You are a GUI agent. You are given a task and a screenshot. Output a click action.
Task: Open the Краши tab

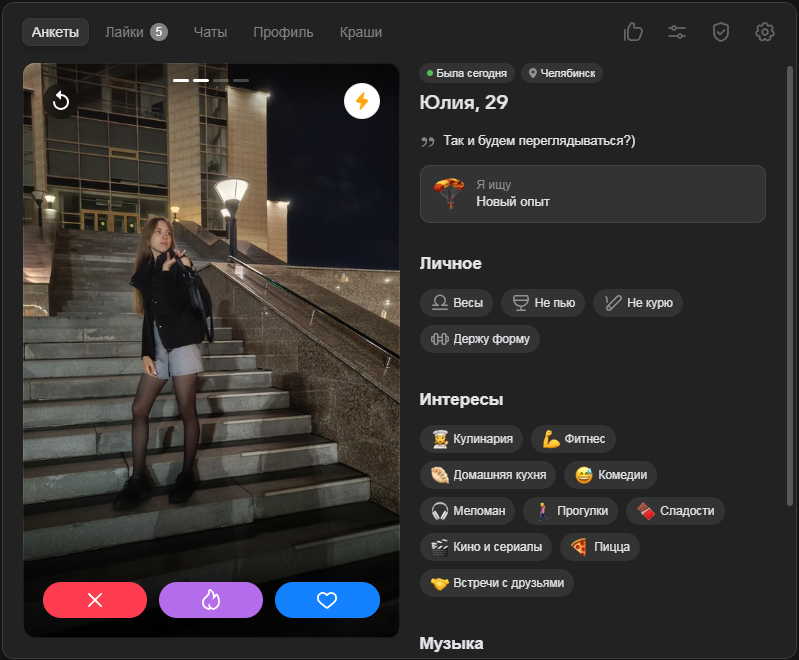(360, 32)
